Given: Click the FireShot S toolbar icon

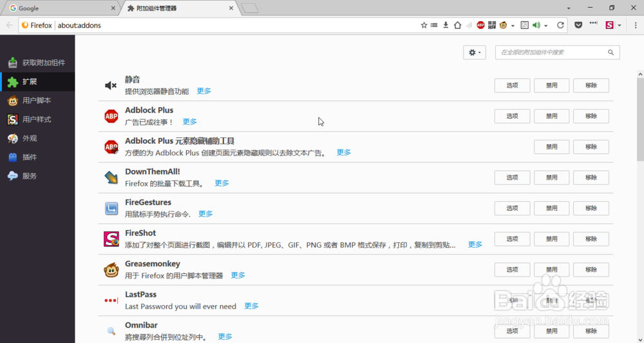Looking at the screenshot, I should point(609,25).
